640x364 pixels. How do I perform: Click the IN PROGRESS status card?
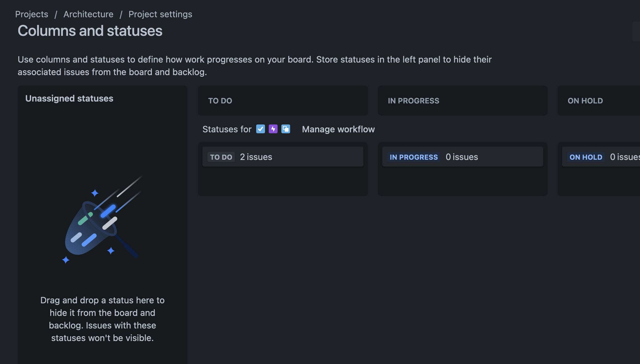[463, 157]
